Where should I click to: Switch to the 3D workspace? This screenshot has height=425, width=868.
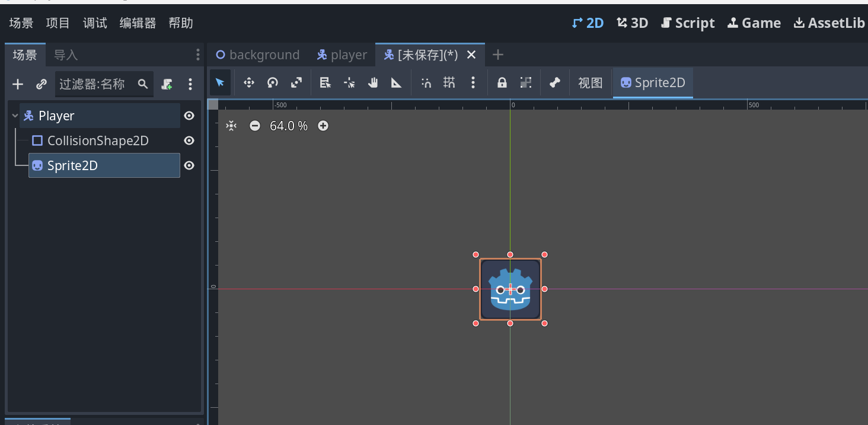tap(633, 23)
